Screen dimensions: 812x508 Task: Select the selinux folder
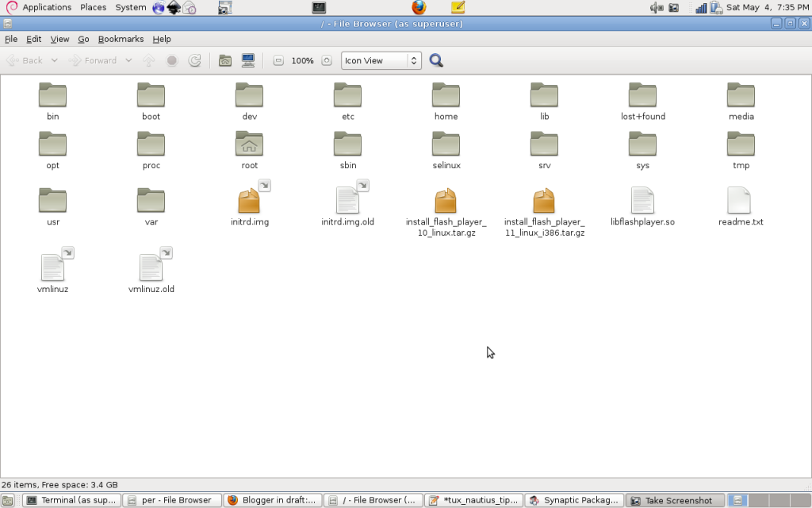[x=446, y=144]
